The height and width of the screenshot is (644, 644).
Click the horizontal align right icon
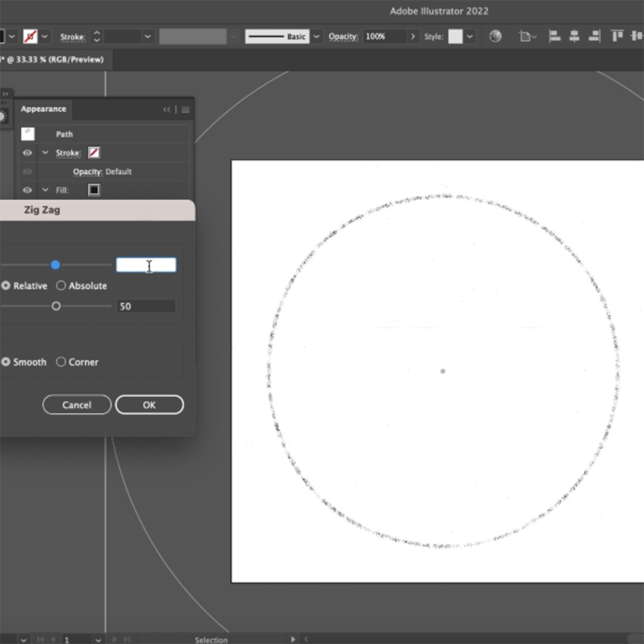[594, 36]
